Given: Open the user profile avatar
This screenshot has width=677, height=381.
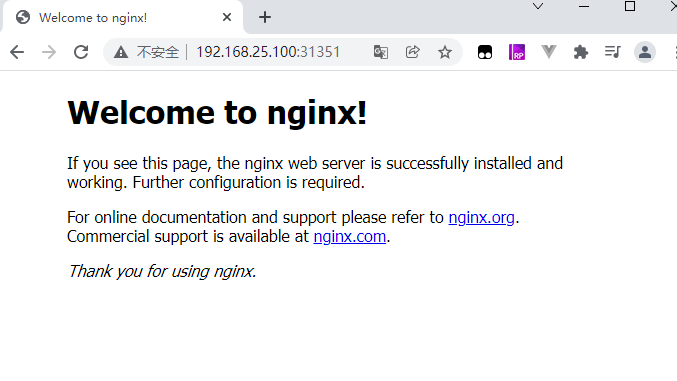Looking at the screenshot, I should 645,52.
